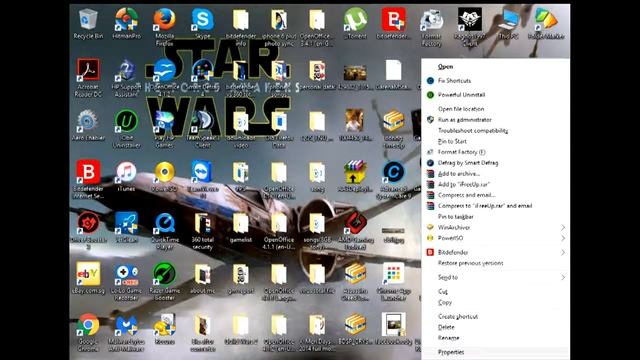Select the LoiLo Game Recorder icon

(126, 274)
